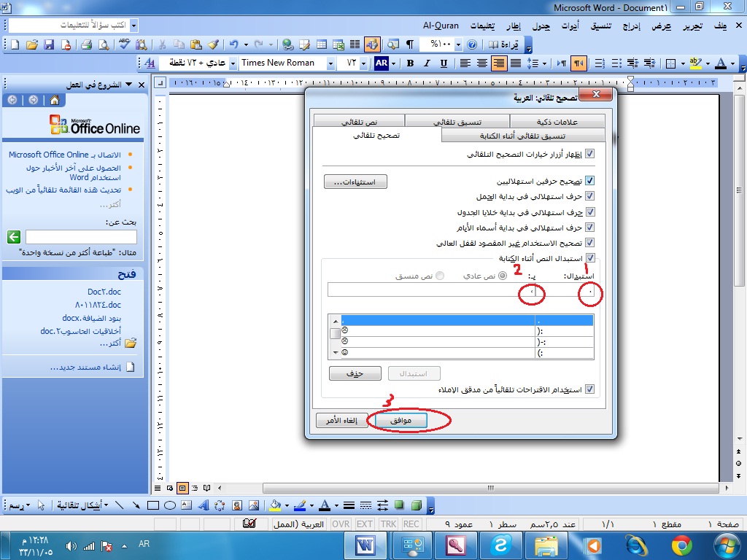Toggle the 'حرف استهلالي في بداية الجمل' checkbox
The width and height of the screenshot is (747, 560).
coord(589,195)
